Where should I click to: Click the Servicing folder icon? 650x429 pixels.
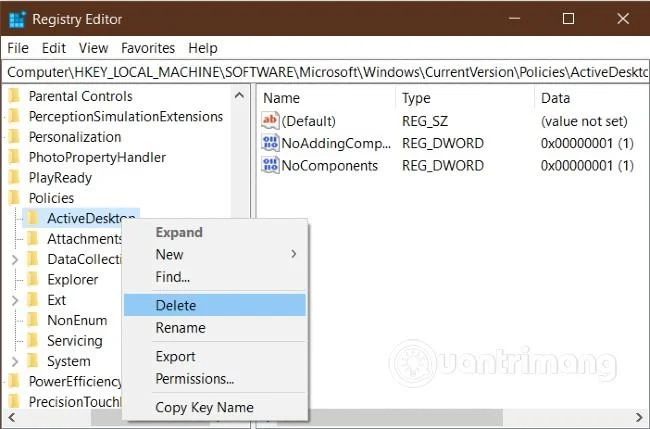tap(33, 340)
